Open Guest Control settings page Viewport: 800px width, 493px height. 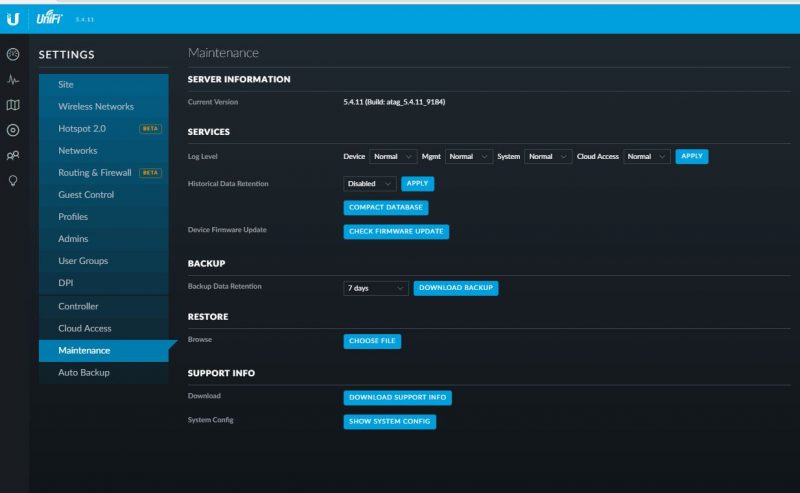(x=86, y=195)
